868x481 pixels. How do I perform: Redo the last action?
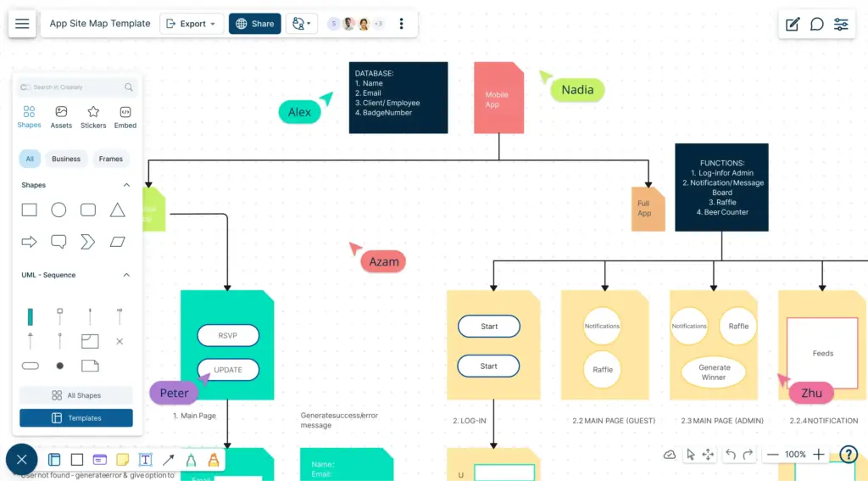click(x=748, y=455)
